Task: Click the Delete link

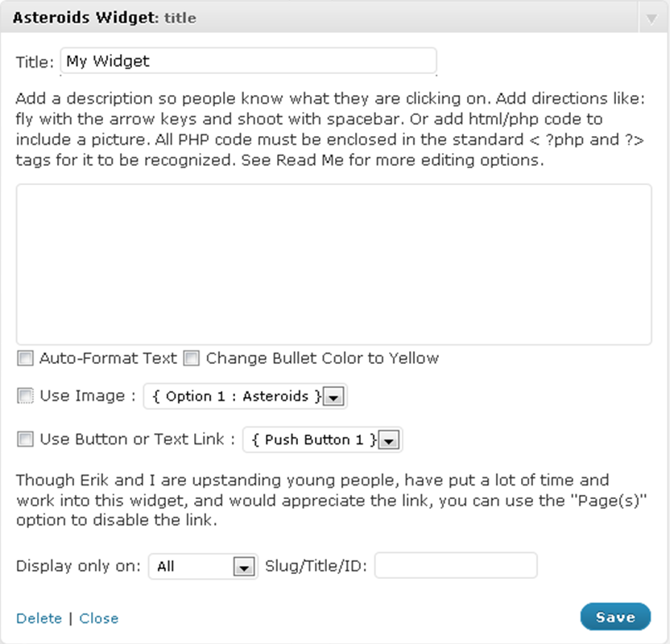Action: [x=39, y=618]
